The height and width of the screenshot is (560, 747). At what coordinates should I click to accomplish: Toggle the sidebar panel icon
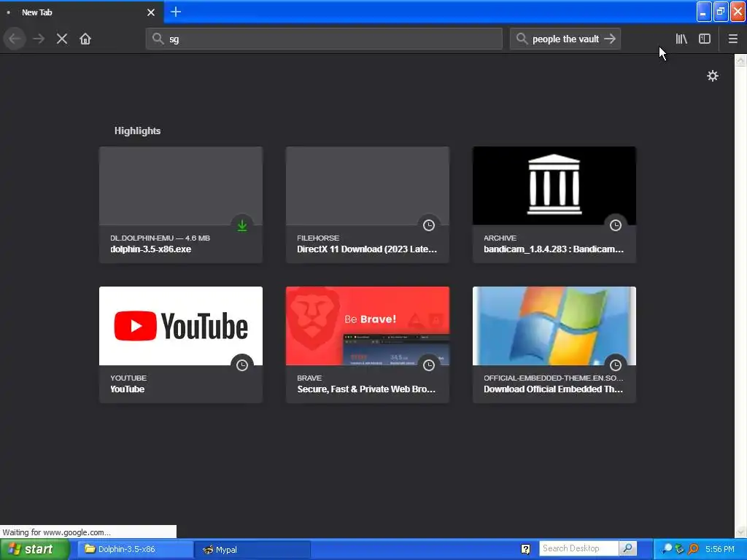(705, 39)
